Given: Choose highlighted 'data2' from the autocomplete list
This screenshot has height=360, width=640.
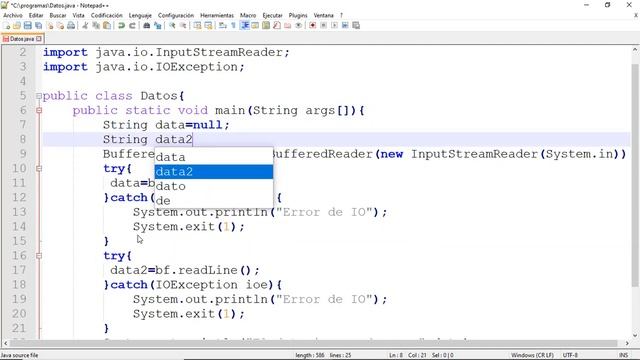Looking at the screenshot, I should coord(214,172).
